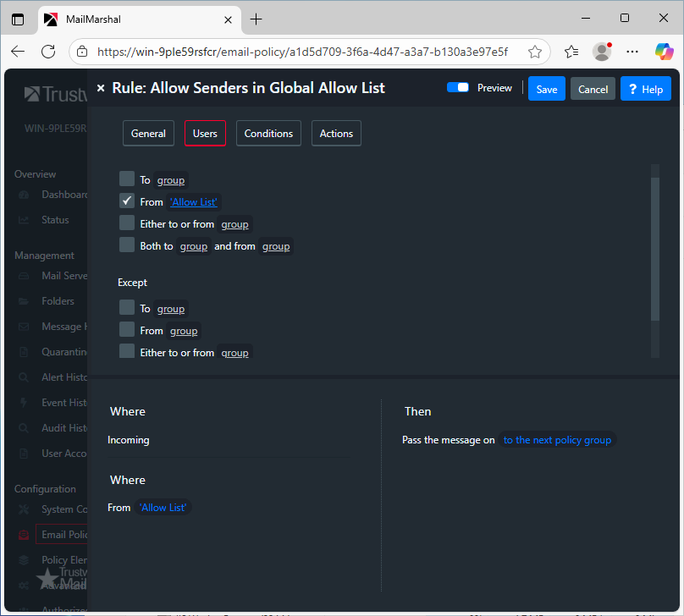This screenshot has width=684, height=616.
Task: Open browser settings and more menu
Action: click(632, 52)
